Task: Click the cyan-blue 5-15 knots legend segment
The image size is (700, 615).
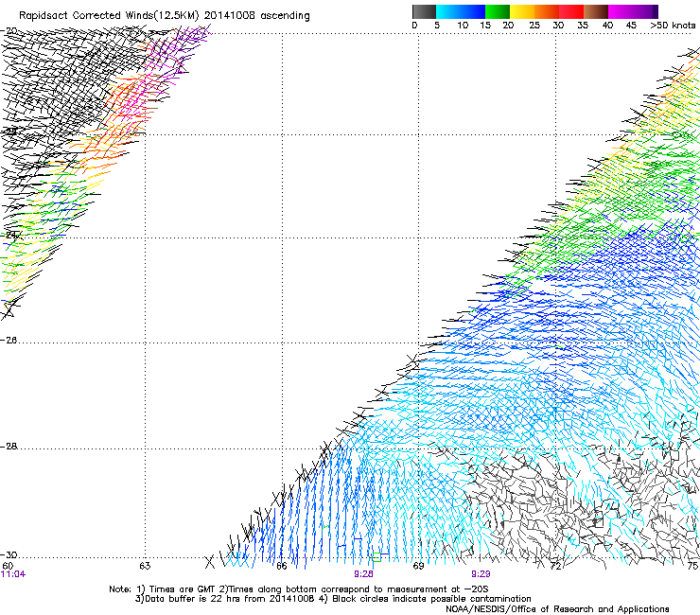Action: point(461,11)
